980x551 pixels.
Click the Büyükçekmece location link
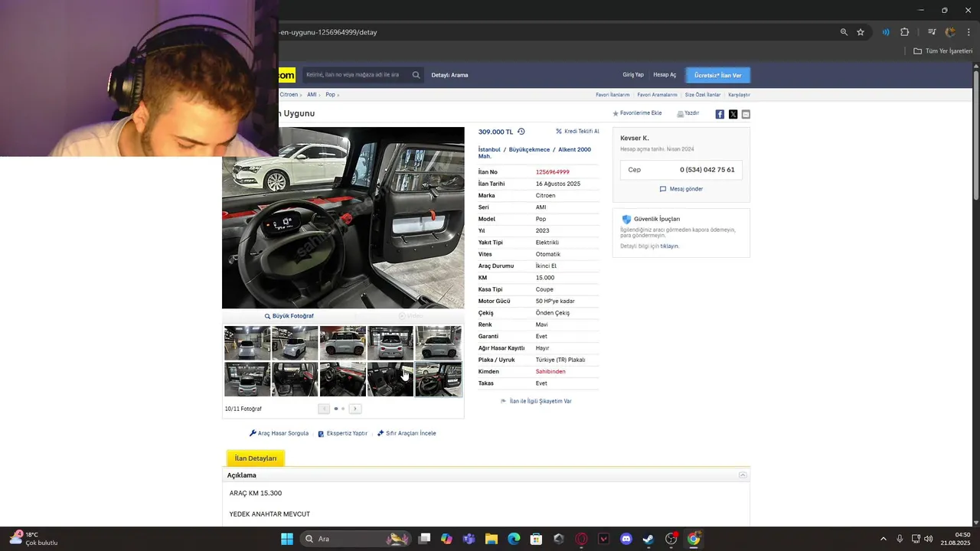[529, 150]
